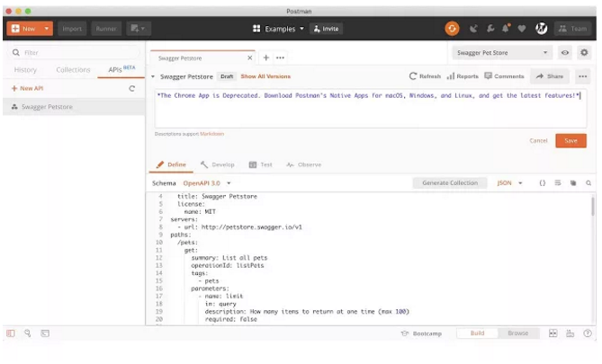Switch to Browse mode

point(518,333)
